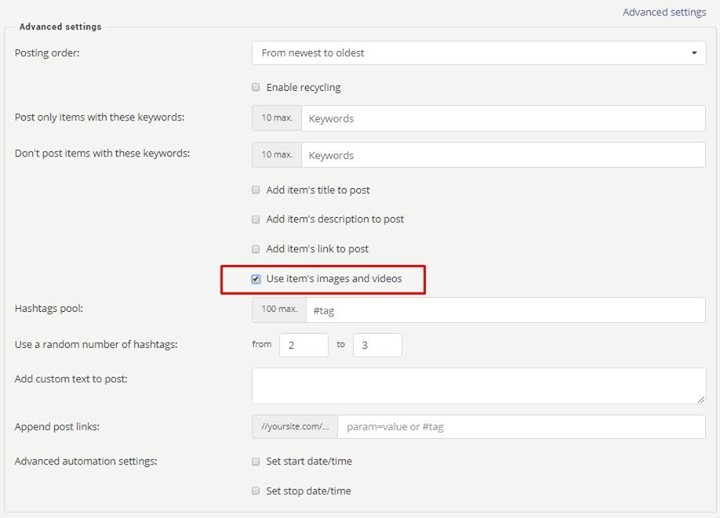This screenshot has width=720, height=518.
Task: Uncheck 'Use item's images and videos'
Action: coord(256,279)
